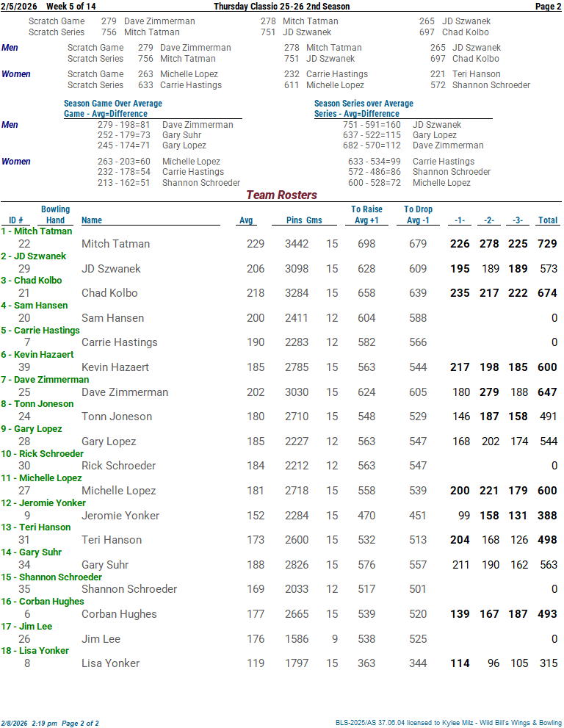Screen dimensions: 564x728
Task: Click Tonn Joneson's ID number 24
Action: coord(24,417)
